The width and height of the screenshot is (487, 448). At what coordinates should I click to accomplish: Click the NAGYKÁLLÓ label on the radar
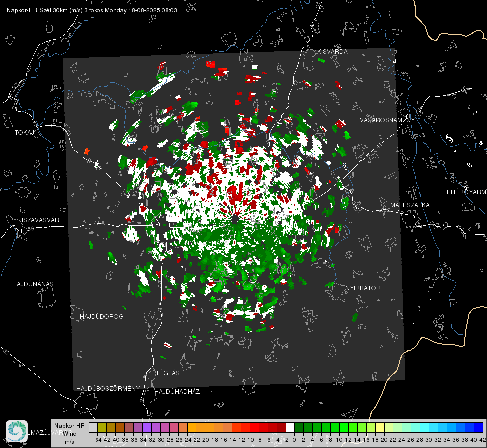[236, 263]
